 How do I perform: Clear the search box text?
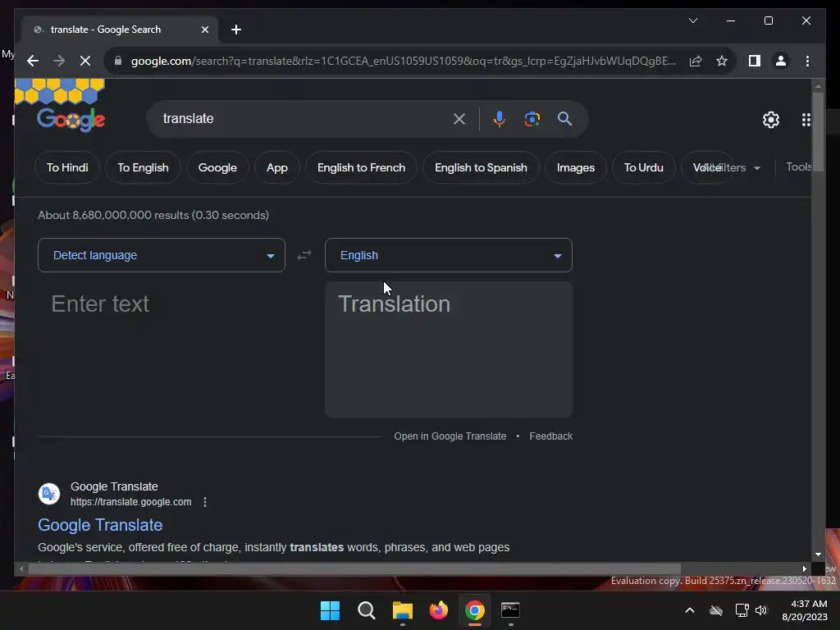point(459,119)
